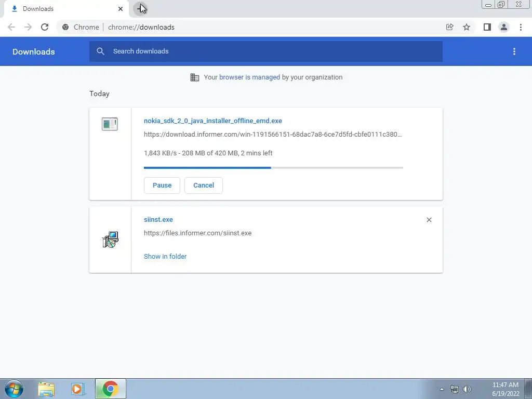Toggle the side panel icon
The width and height of the screenshot is (532, 399).
pos(487,27)
